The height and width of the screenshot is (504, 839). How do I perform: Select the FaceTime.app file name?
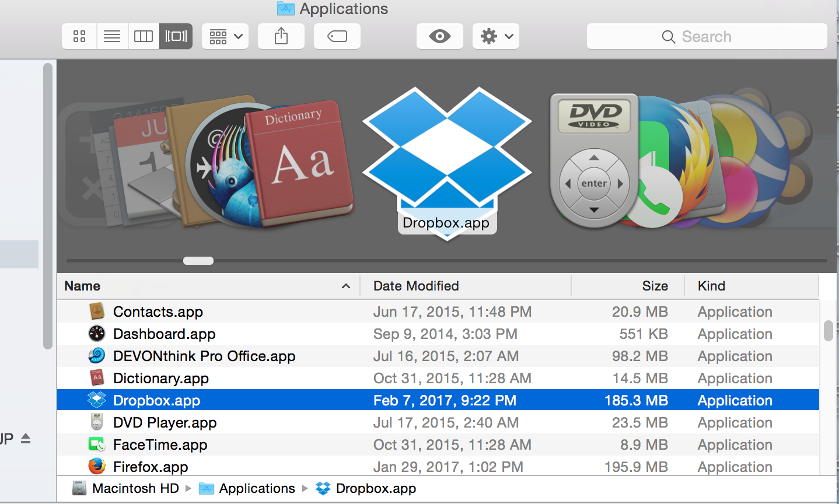[x=160, y=444]
